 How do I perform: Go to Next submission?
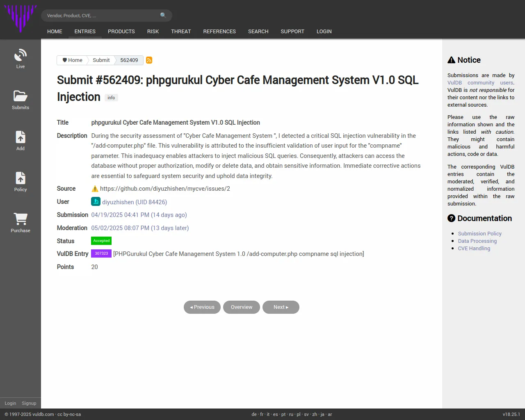281,307
